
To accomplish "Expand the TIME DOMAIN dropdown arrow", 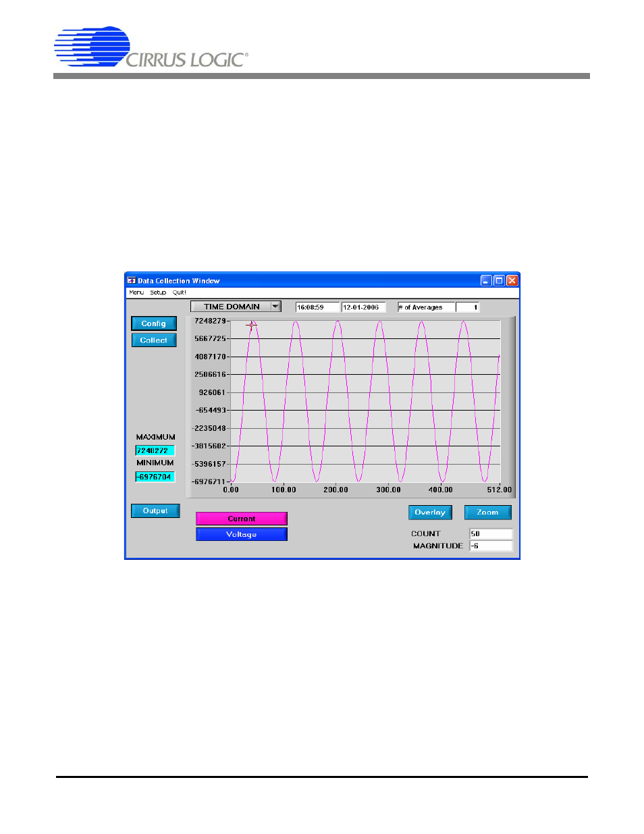I will tap(275, 307).
